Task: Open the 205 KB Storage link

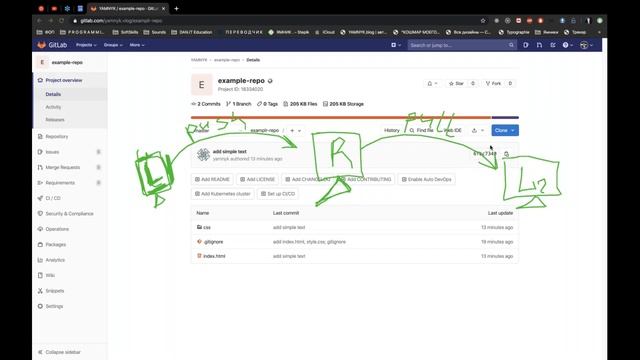Action: pos(343,104)
